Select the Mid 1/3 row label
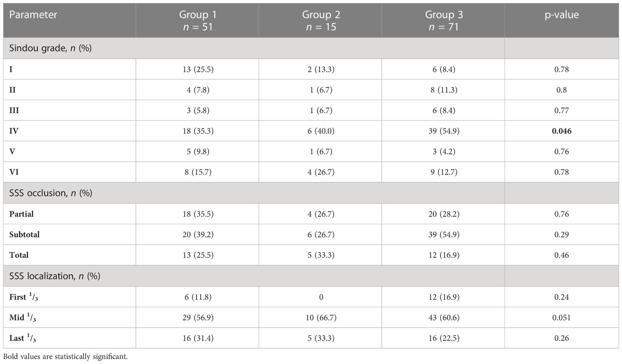This screenshot has height=364, width=622. 23,318
